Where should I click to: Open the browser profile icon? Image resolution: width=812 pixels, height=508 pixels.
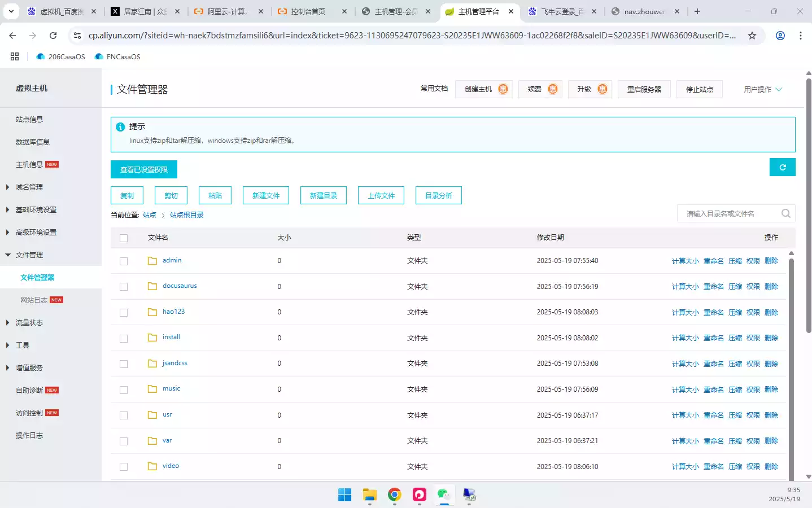[x=780, y=36]
